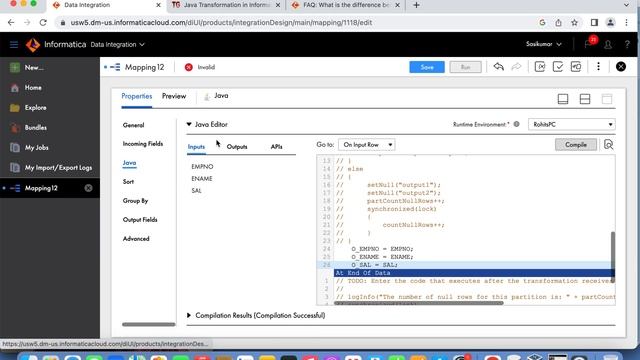
Task: Open the three-dot more actions menu
Action: [598, 67]
